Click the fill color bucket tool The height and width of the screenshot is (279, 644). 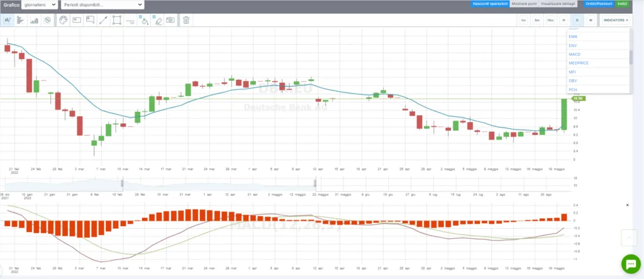point(144,20)
